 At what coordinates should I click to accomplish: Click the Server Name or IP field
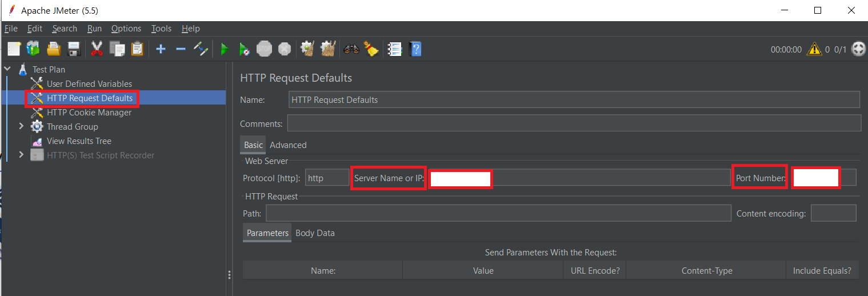coord(579,178)
